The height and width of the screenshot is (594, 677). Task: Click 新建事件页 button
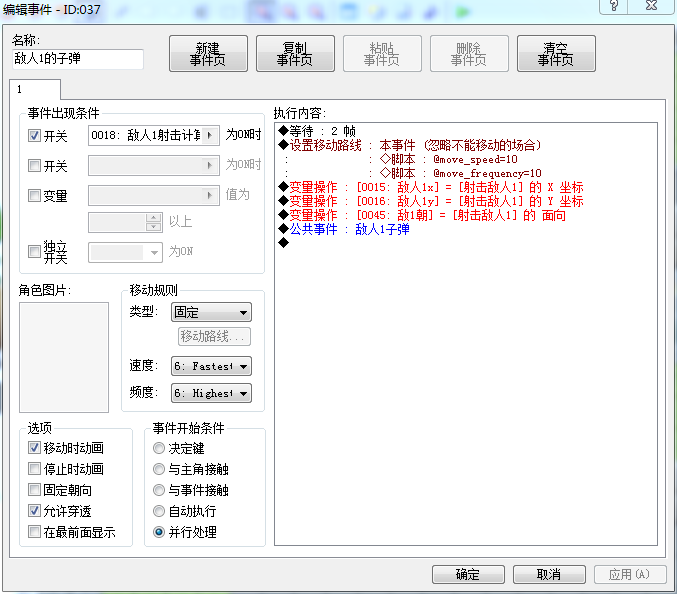208,54
